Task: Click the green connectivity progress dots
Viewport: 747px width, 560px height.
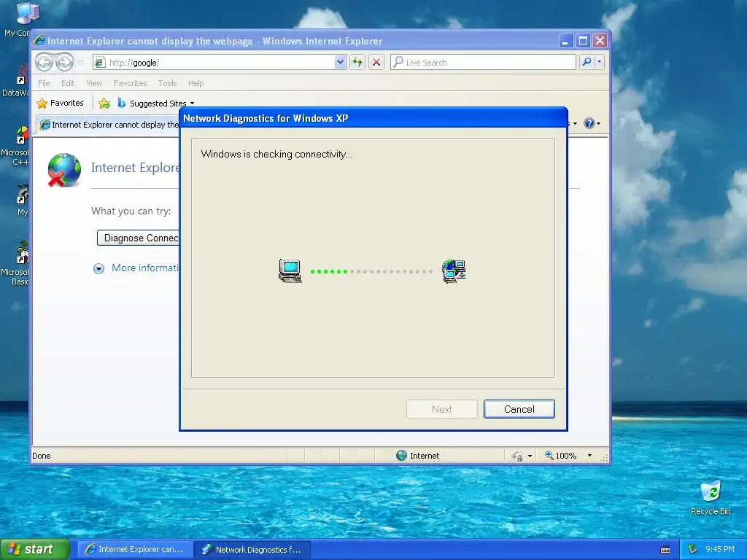Action: point(329,271)
